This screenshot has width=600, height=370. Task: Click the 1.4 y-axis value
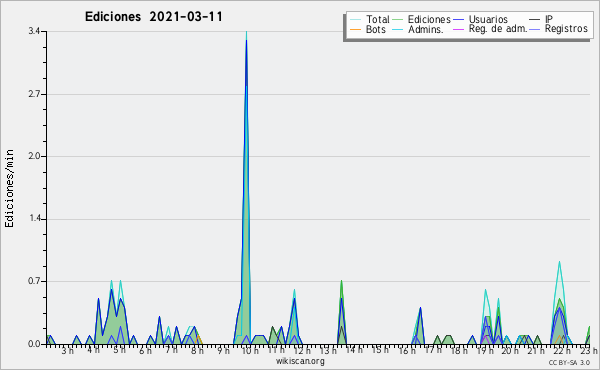(34, 219)
